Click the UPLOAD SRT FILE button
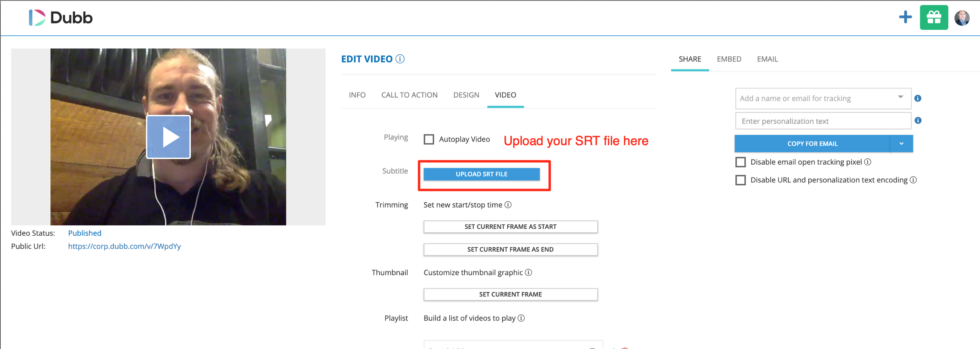This screenshot has height=349, width=980. (x=482, y=174)
